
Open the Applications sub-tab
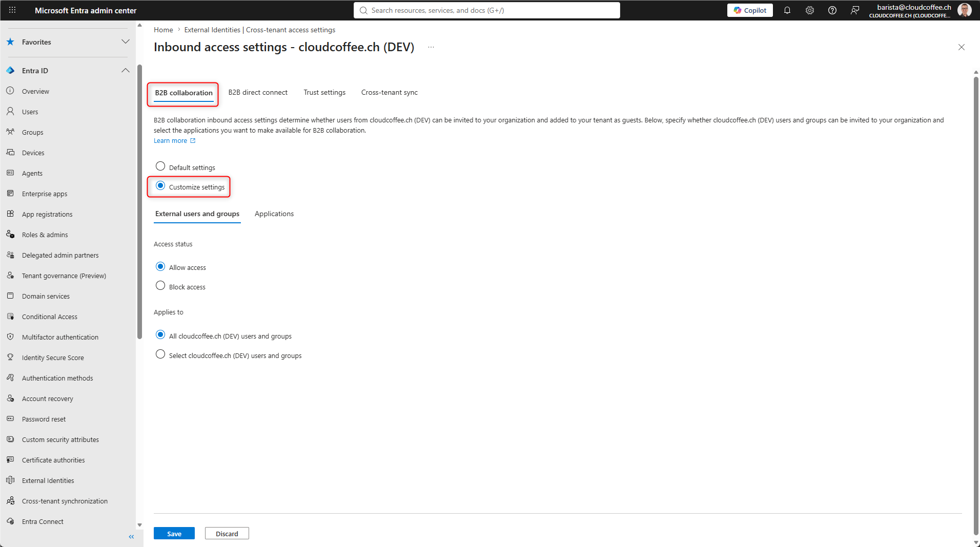click(x=274, y=214)
